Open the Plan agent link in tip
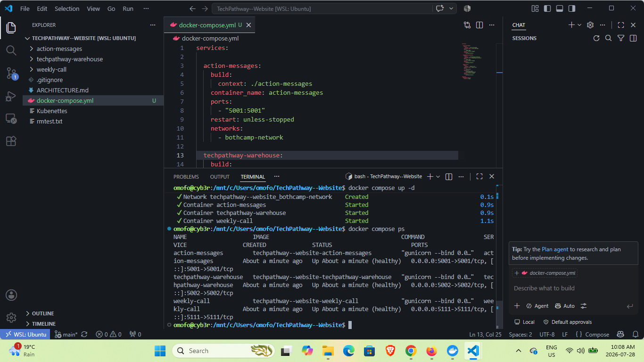 coord(555,249)
